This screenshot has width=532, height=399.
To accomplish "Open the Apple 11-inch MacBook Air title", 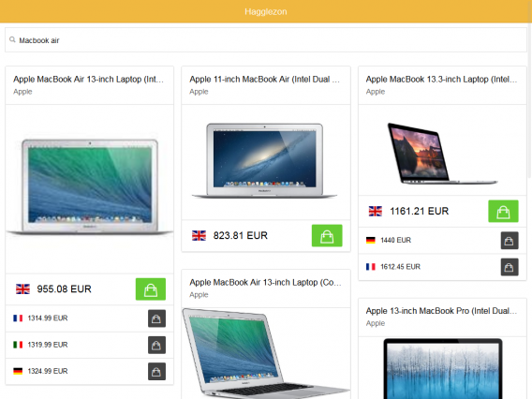I will (x=265, y=79).
